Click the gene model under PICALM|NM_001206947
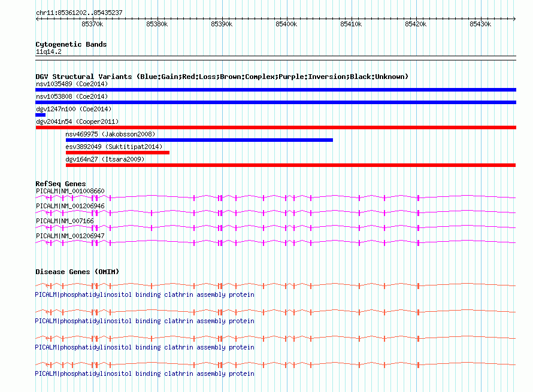 [x=275, y=242]
